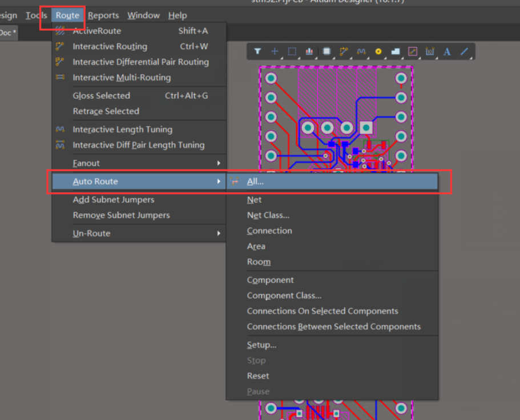Expand the Auto Route submenu
This screenshot has width=520, height=420.
[139, 181]
